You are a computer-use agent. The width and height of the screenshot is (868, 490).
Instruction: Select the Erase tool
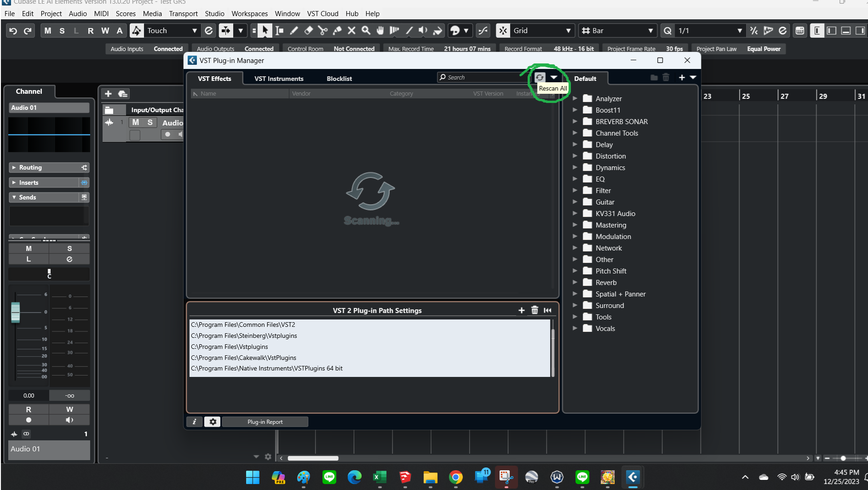(x=309, y=31)
